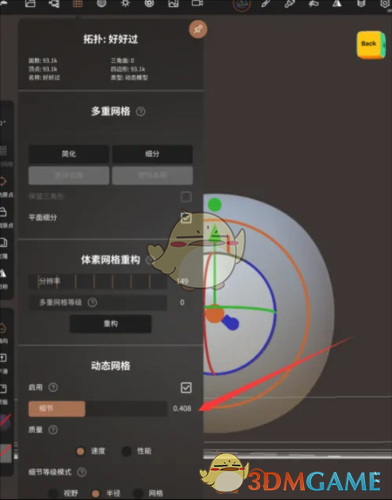Screen dimensions: 392x500
Task: Open help icon next to 多重网格 heading
Action: point(141,112)
